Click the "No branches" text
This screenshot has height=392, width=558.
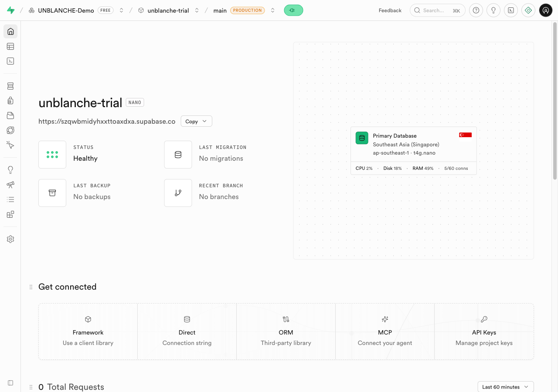219,197
